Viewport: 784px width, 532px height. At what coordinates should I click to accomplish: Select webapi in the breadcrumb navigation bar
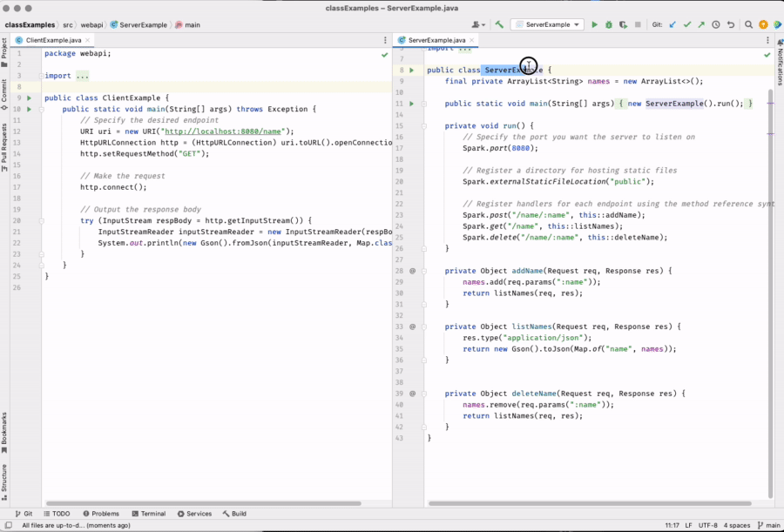coord(91,25)
